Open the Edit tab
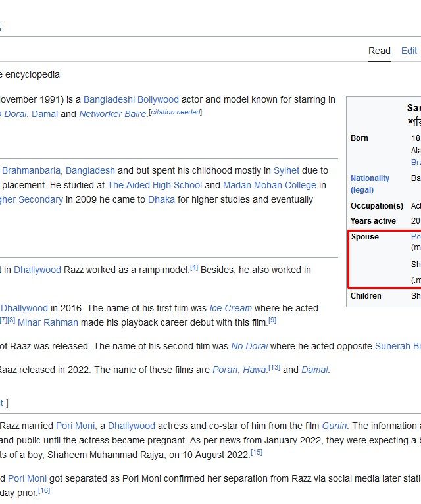 409,51
